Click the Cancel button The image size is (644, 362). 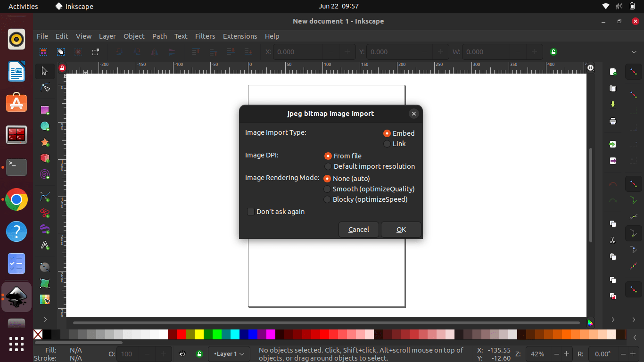358,230
